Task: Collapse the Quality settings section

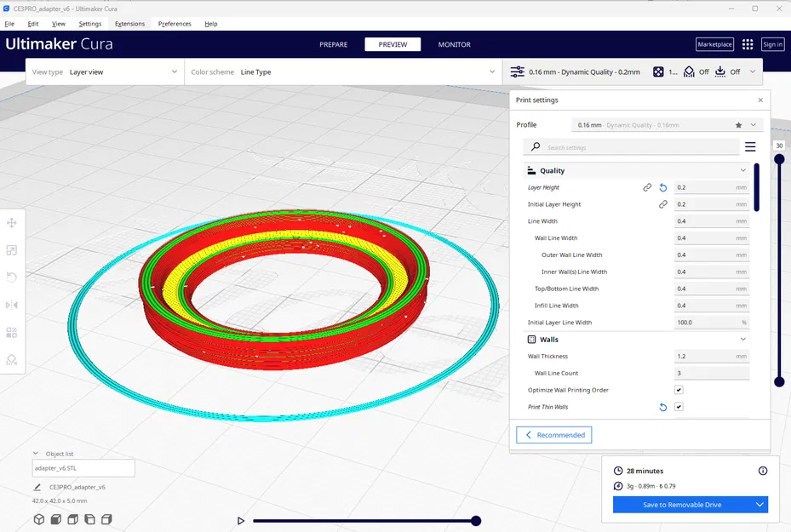Action: click(743, 170)
